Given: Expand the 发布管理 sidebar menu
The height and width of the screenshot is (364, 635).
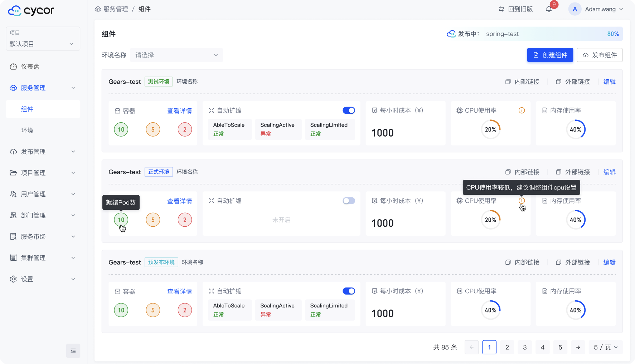Looking at the screenshot, I should 43,152.
